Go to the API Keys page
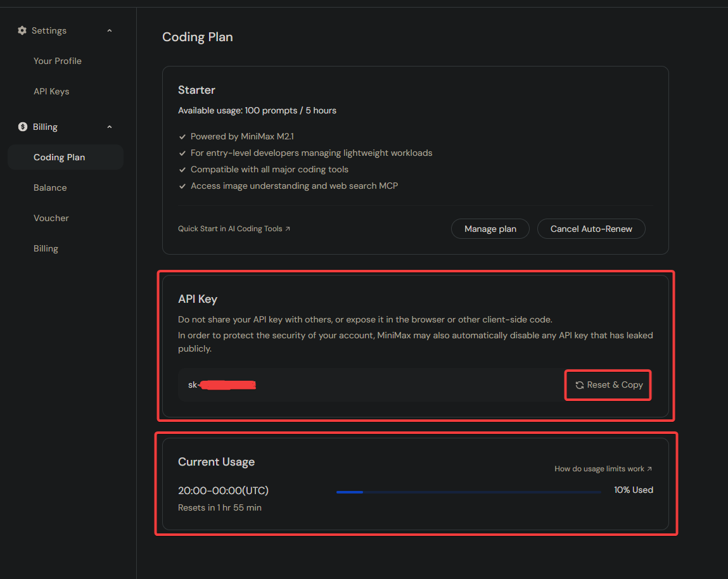The width and height of the screenshot is (728, 579). (51, 91)
